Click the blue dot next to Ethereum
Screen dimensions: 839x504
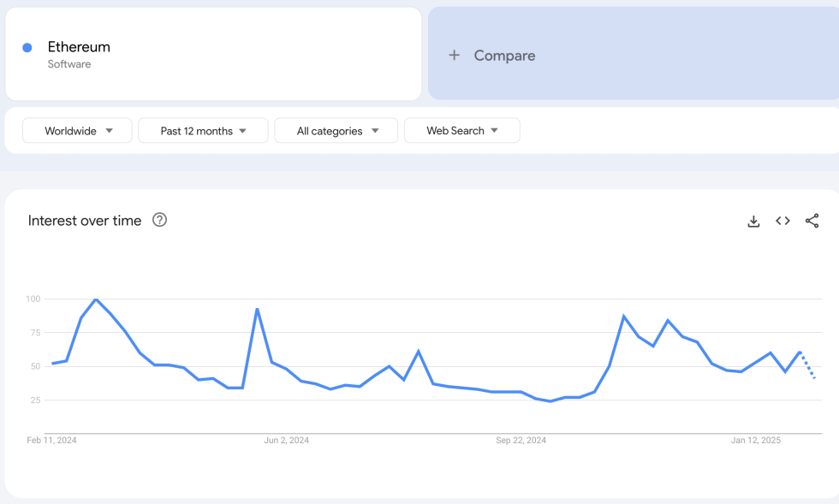(27, 48)
